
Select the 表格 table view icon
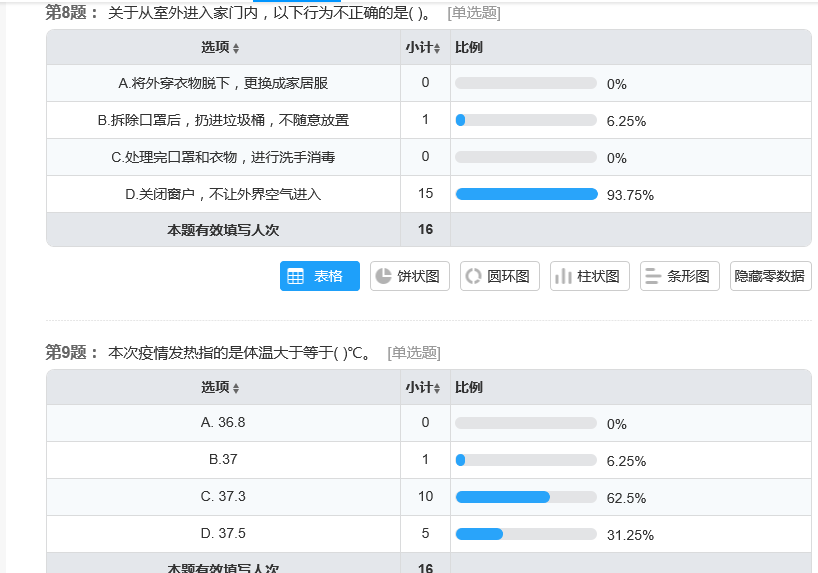pos(295,276)
